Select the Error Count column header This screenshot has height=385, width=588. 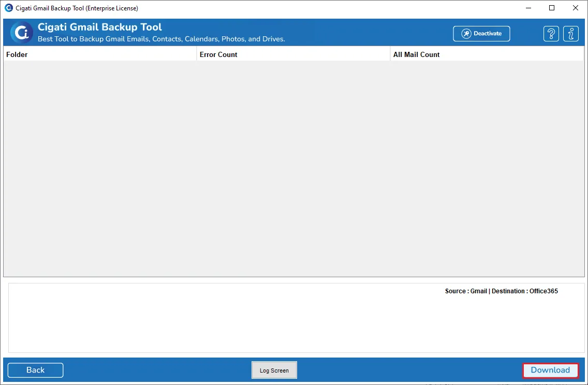[x=293, y=54]
